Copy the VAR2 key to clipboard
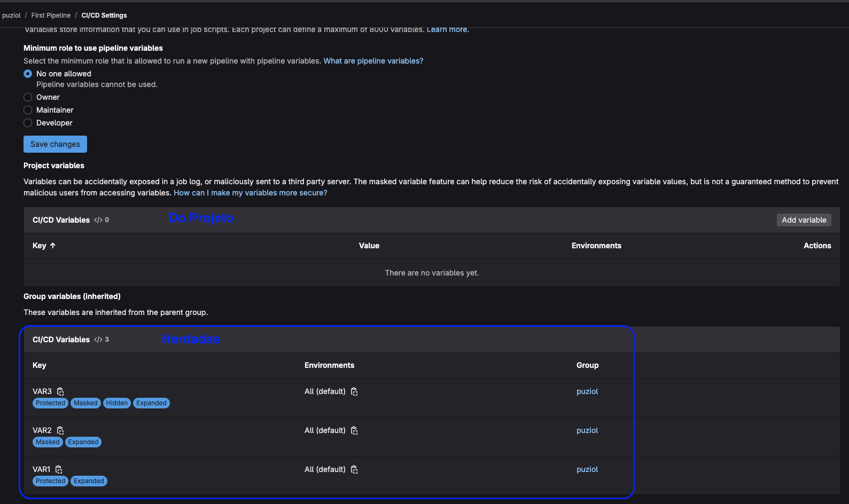 tap(60, 430)
